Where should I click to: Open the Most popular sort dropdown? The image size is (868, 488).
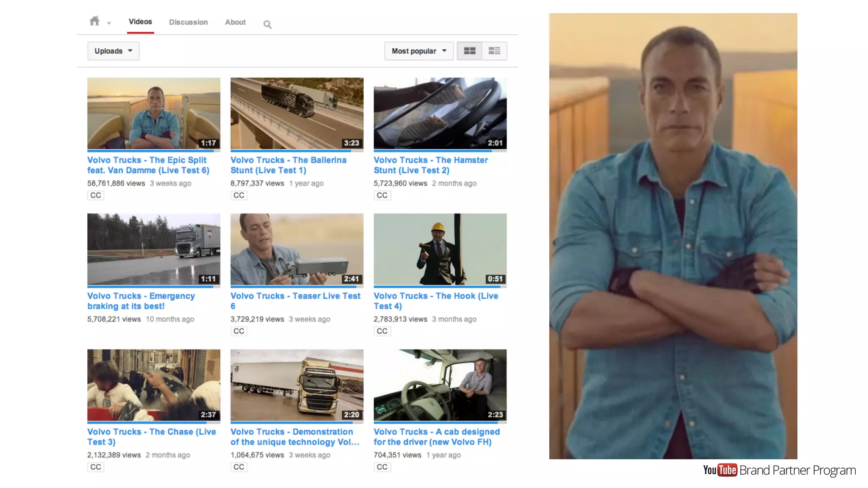[419, 51]
